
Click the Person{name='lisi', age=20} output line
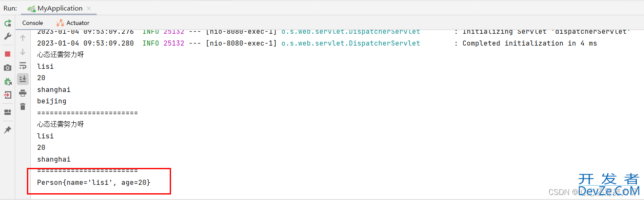click(94, 183)
